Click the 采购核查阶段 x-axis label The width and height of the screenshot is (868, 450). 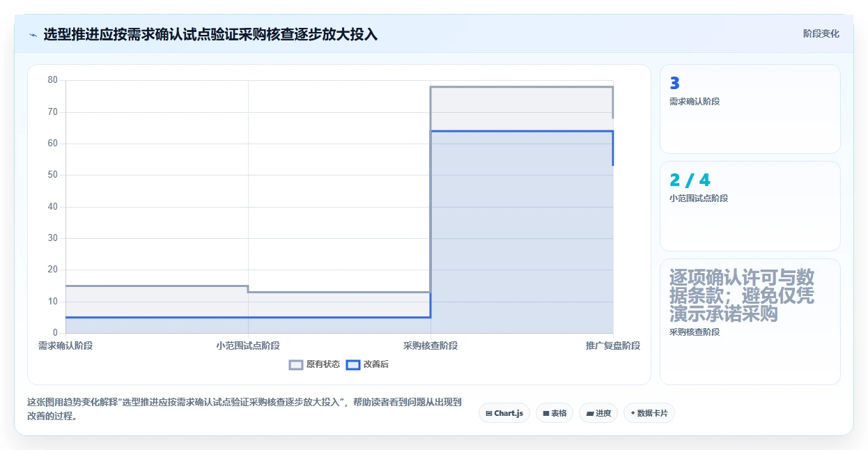pos(431,346)
